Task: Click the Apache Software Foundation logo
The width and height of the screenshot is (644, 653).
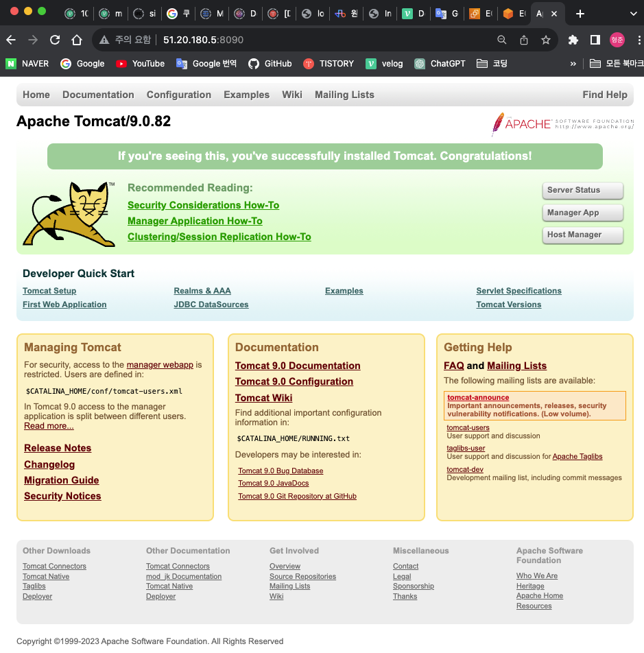Action: point(562,123)
